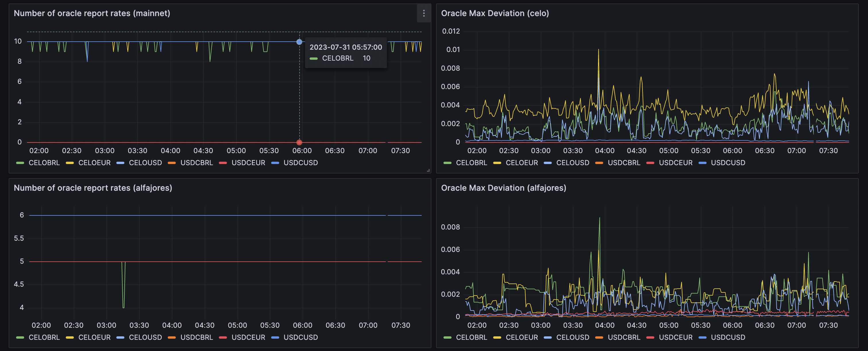This screenshot has width=868, height=351.
Task: Click the orange USDCBRL swatch in alfajores deviation legend
Action: [x=599, y=338]
